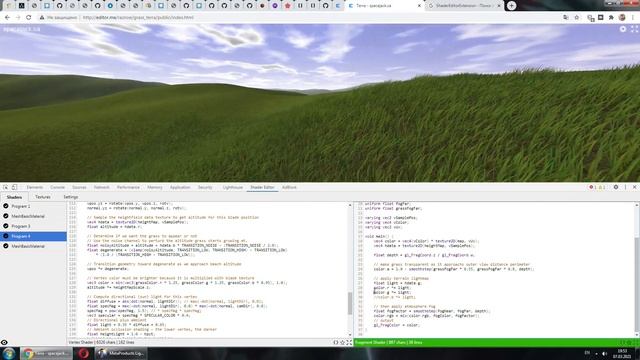Image resolution: width=640 pixels, height=360 pixels.
Task: Open the Elements DevTools tab
Action: tap(35, 187)
